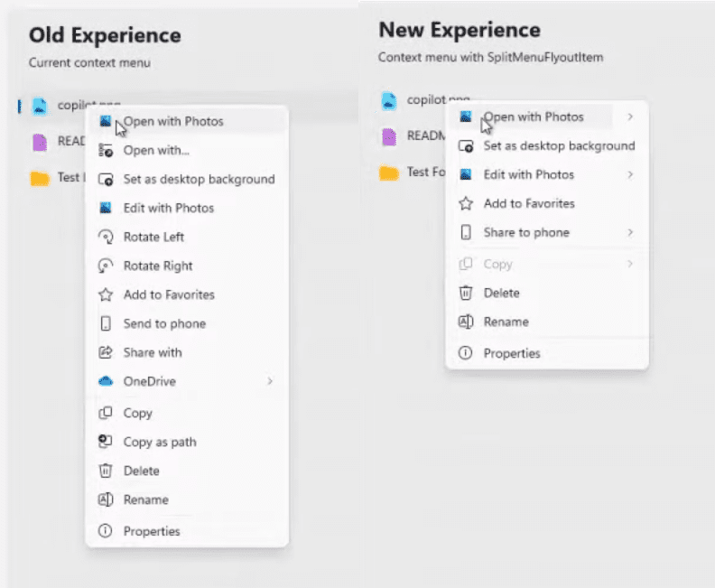Click phone icon beside Share to phone
This screenshot has width=715, height=588.
[466, 232]
